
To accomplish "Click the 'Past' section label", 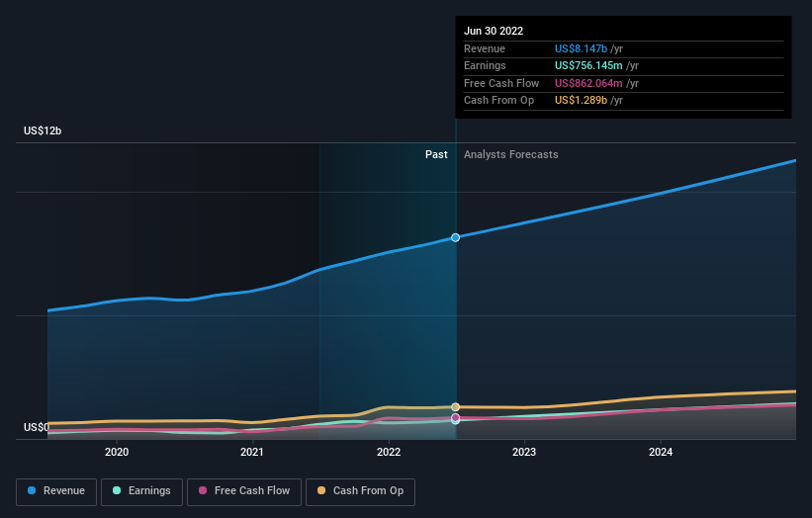I will 436,154.
